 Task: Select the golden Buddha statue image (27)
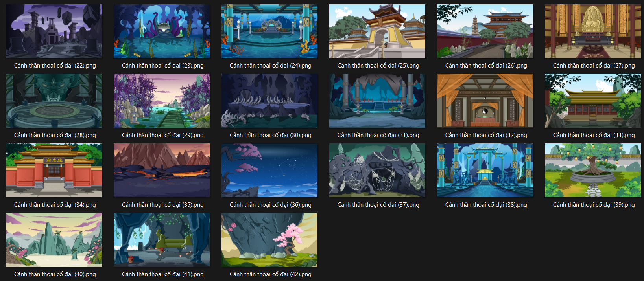click(x=593, y=31)
